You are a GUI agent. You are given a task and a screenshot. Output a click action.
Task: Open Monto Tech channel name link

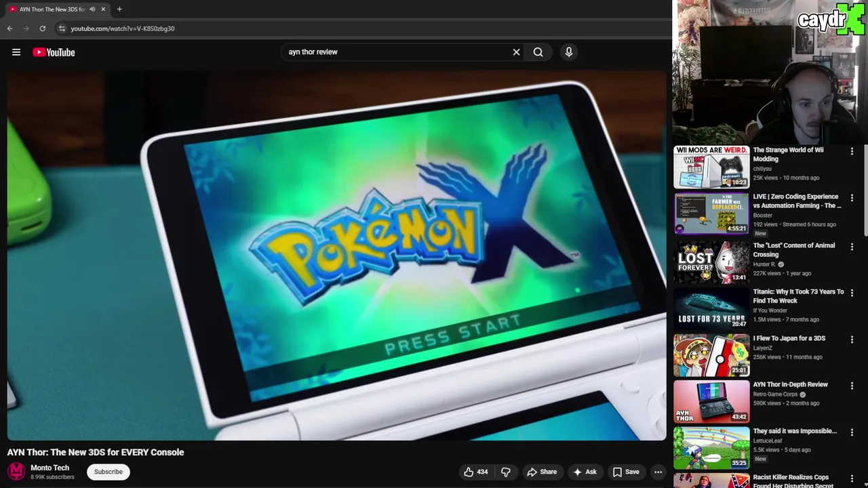[x=50, y=468]
